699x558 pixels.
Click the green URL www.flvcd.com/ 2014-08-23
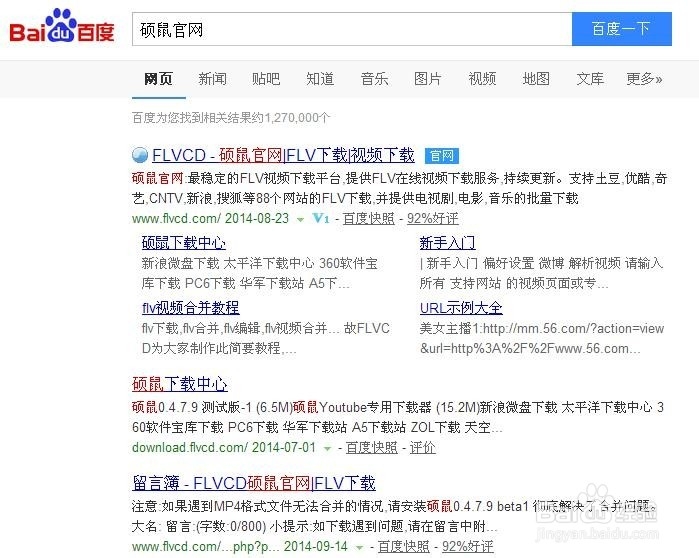click(x=210, y=218)
